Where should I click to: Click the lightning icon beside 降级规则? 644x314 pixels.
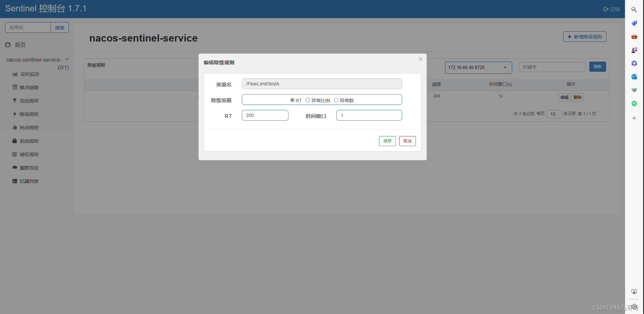pos(15,114)
